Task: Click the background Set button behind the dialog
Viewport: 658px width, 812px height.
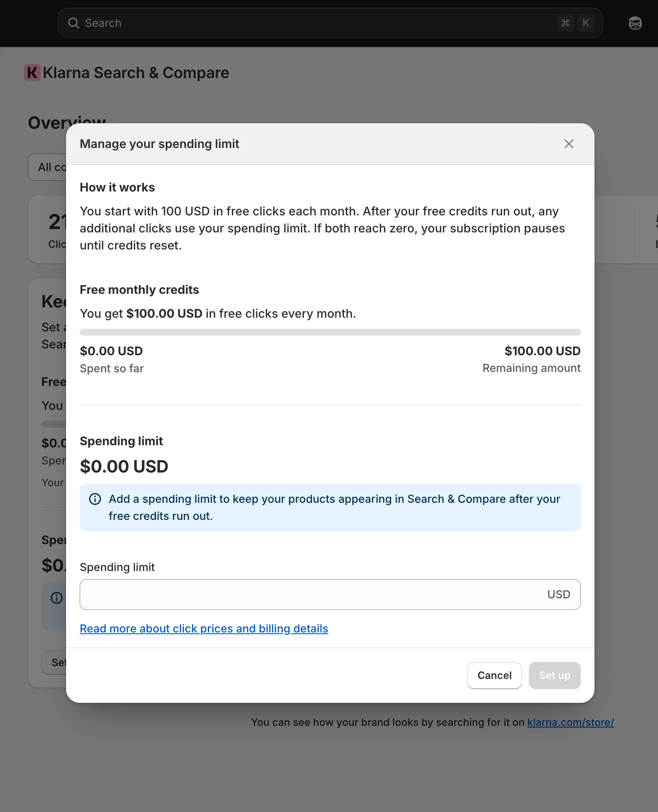Action: click(x=55, y=663)
